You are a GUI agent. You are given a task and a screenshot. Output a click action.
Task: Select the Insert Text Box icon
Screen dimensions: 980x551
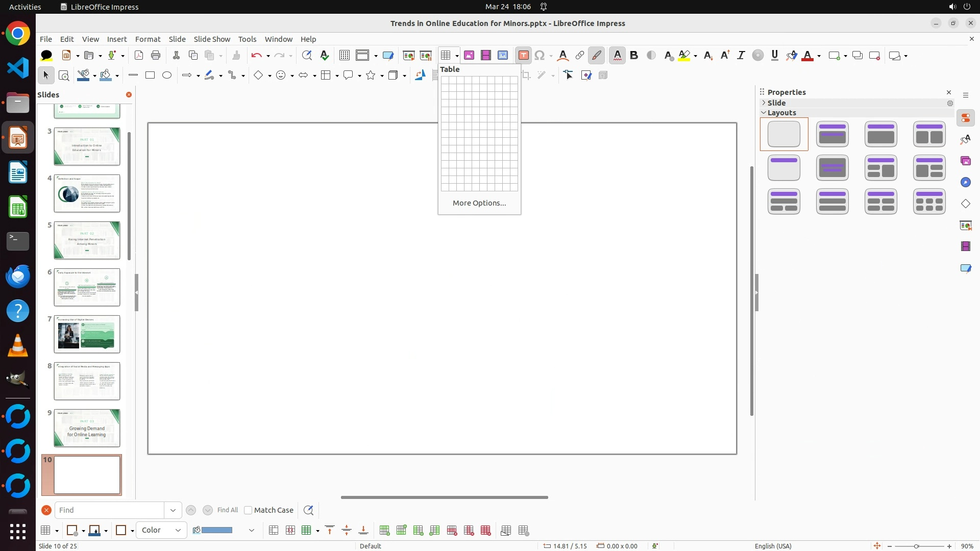pyautogui.click(x=523, y=56)
